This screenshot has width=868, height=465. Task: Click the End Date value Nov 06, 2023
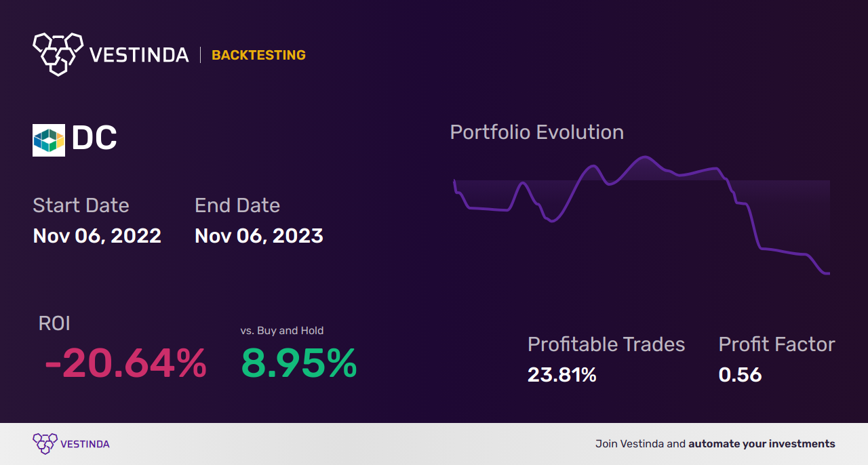pyautogui.click(x=259, y=236)
